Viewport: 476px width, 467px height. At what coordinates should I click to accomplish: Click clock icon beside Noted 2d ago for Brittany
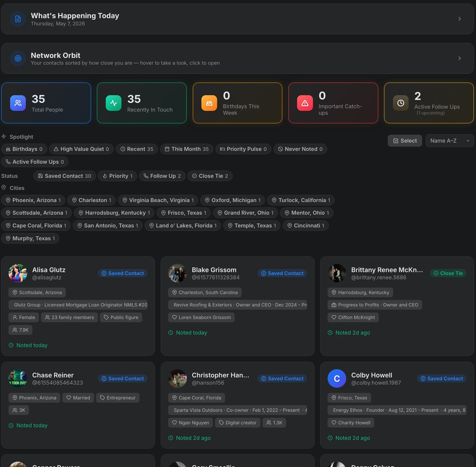[330, 333]
